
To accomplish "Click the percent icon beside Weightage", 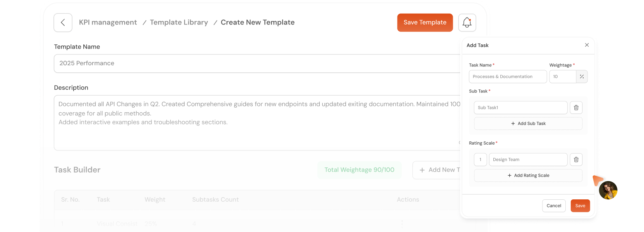I will click(582, 77).
